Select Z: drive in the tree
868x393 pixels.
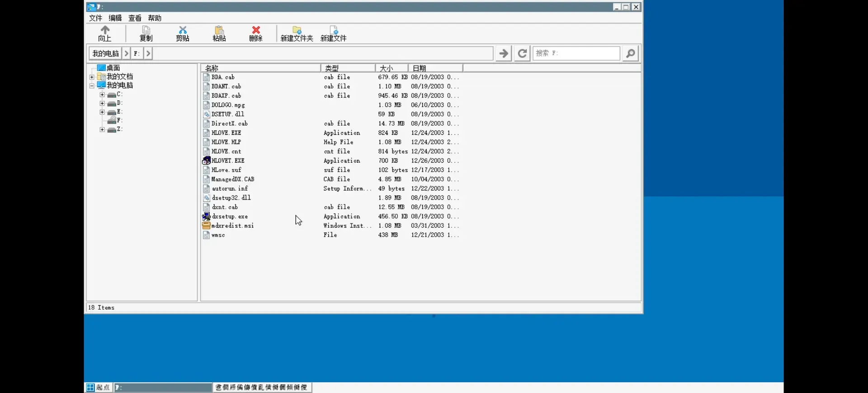point(119,129)
